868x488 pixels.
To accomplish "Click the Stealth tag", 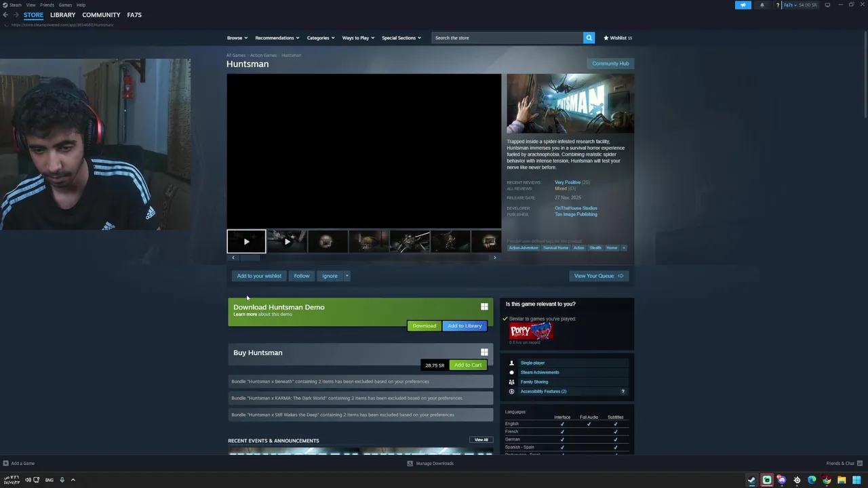I will [x=595, y=248].
